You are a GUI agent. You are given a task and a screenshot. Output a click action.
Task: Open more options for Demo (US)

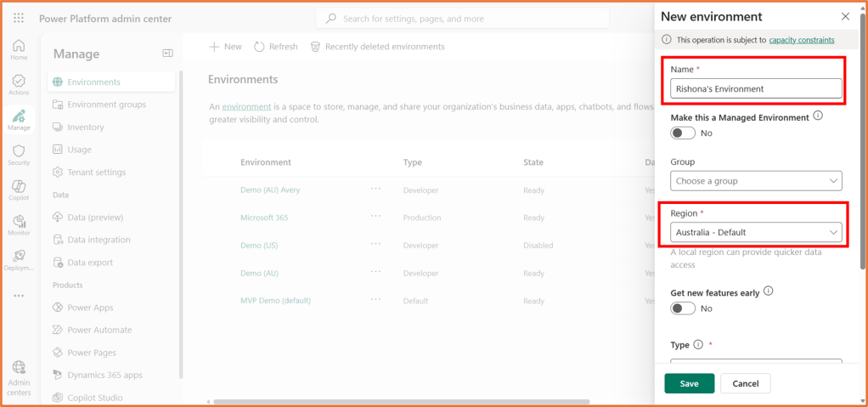click(376, 244)
